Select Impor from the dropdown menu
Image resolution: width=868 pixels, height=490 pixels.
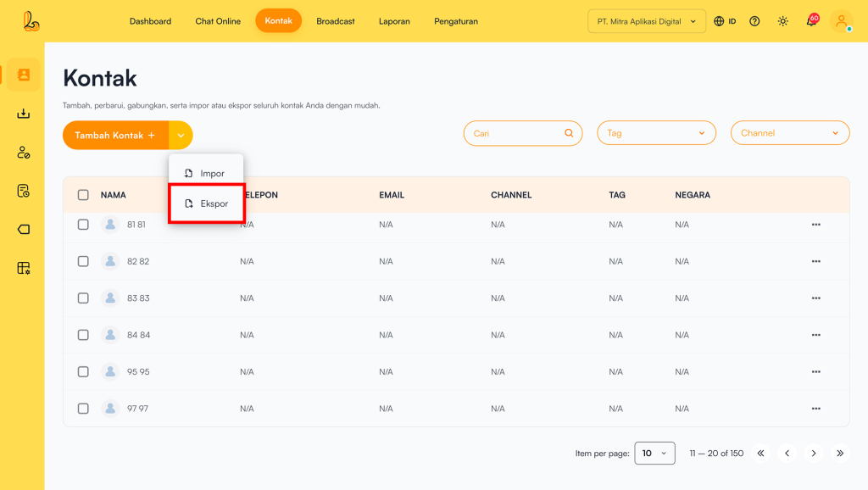205,173
